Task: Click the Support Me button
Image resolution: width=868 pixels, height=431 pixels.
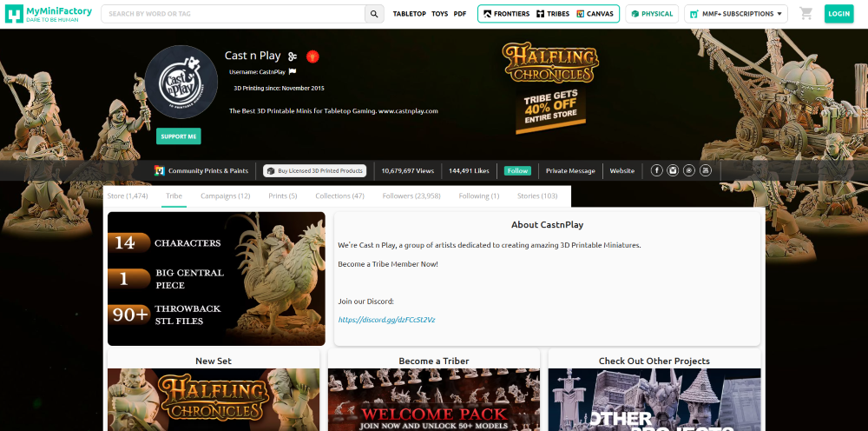Action: (178, 136)
